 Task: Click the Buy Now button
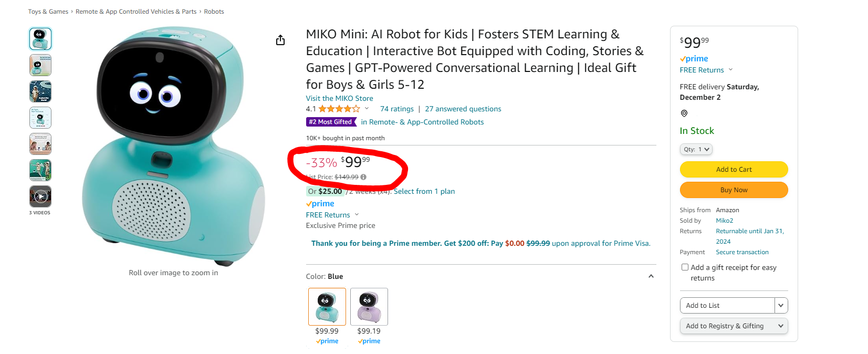[734, 190]
